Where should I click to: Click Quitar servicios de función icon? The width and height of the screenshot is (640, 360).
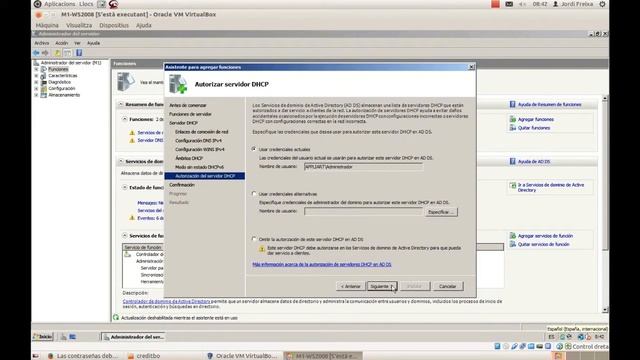click(513, 244)
